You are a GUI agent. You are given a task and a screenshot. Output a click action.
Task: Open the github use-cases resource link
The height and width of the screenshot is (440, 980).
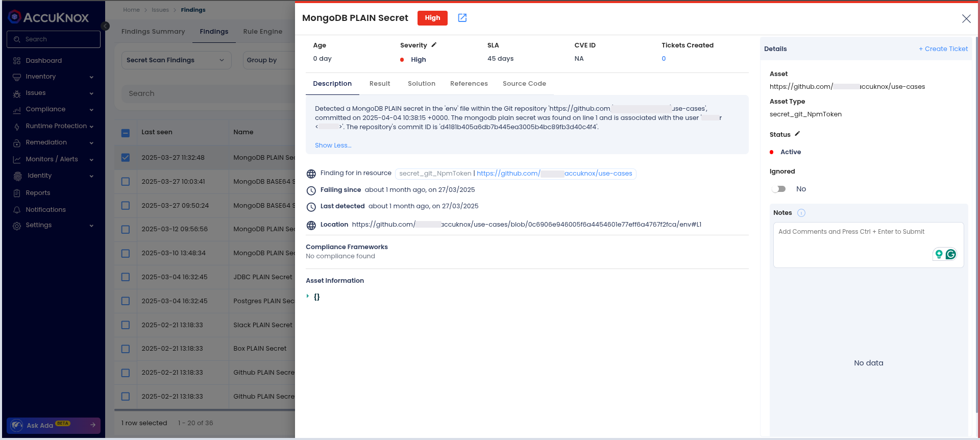pos(554,174)
